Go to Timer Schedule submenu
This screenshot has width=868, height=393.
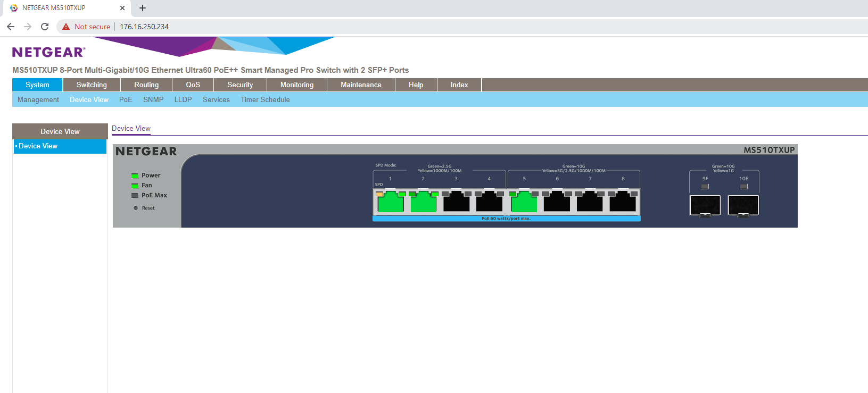tap(265, 100)
